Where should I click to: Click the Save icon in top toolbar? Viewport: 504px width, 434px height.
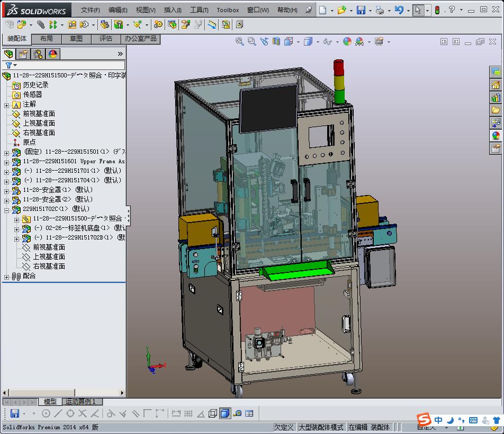(x=361, y=10)
